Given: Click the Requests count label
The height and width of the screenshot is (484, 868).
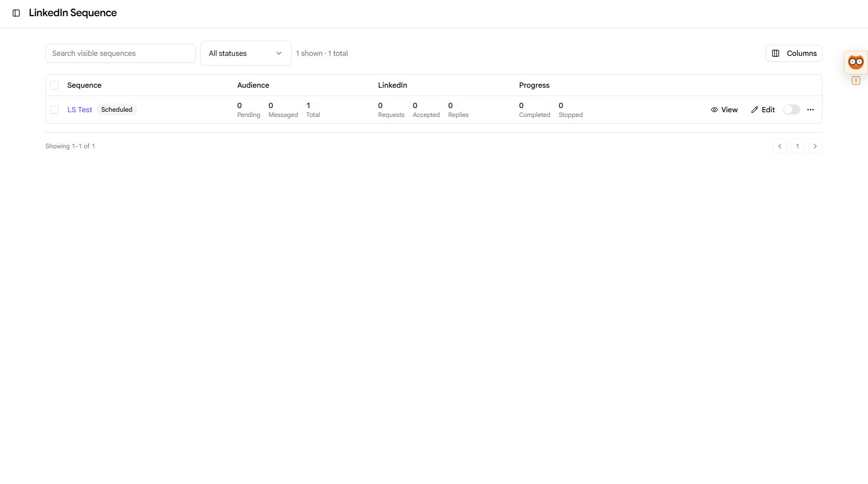Looking at the screenshot, I should tap(391, 115).
